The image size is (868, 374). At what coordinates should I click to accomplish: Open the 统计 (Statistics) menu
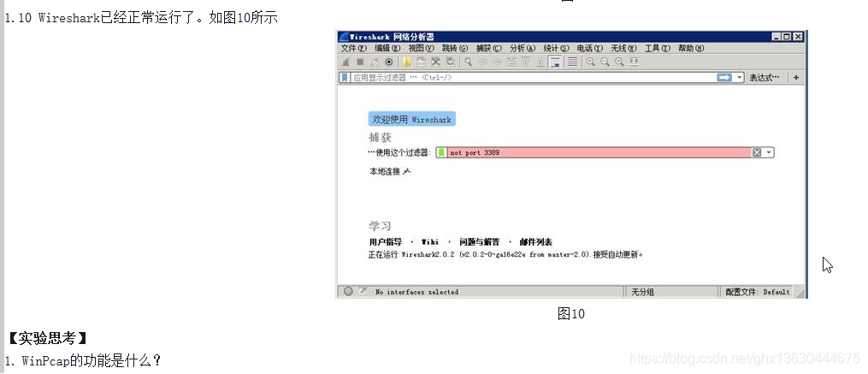click(x=557, y=48)
